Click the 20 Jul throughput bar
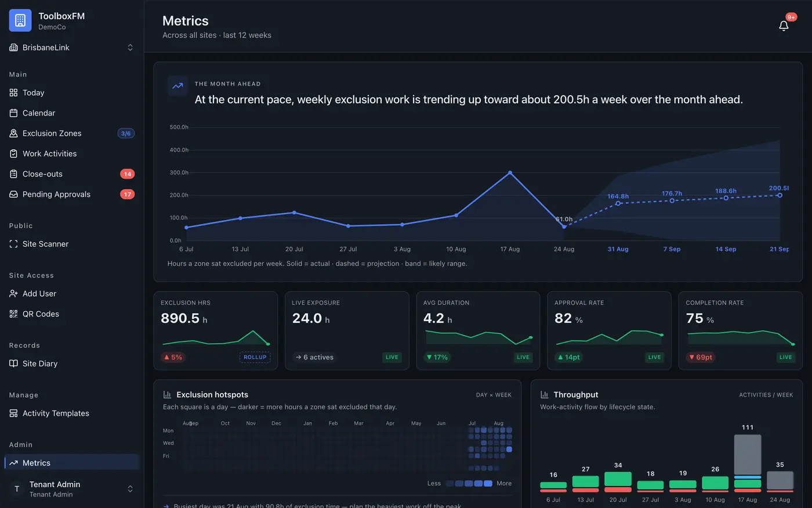The image size is (812, 508). [x=618, y=482]
